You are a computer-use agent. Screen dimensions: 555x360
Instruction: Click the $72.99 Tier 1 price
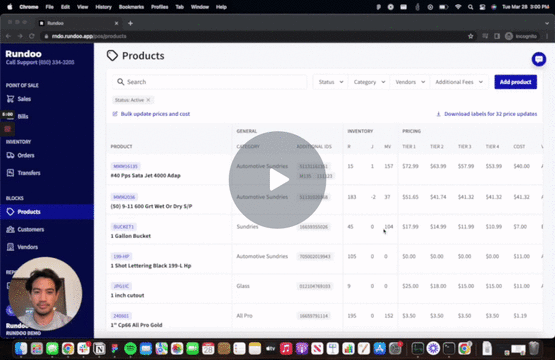410,166
